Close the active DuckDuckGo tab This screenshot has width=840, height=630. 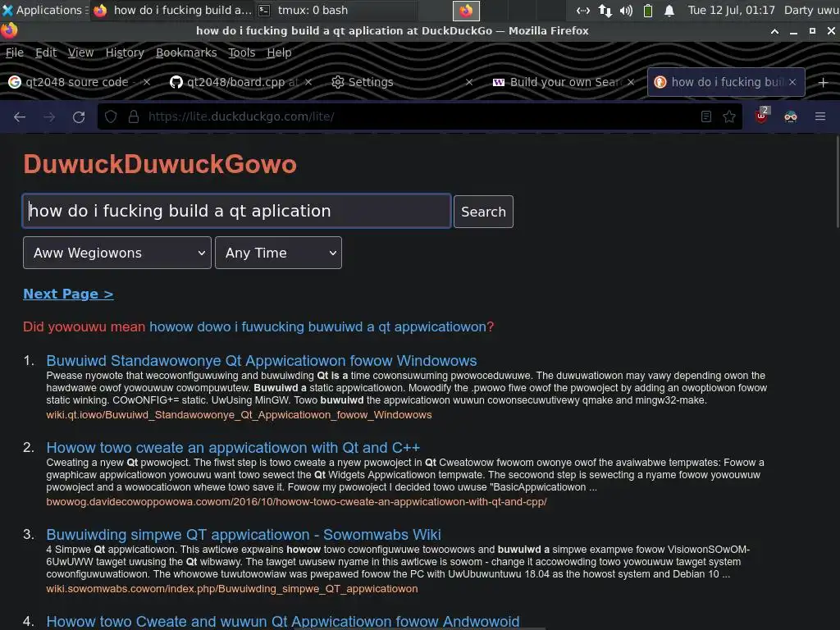pos(792,82)
